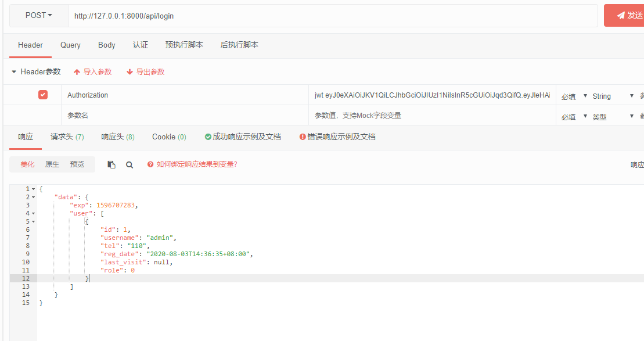Open the String type dropdown for Authorization

point(613,96)
